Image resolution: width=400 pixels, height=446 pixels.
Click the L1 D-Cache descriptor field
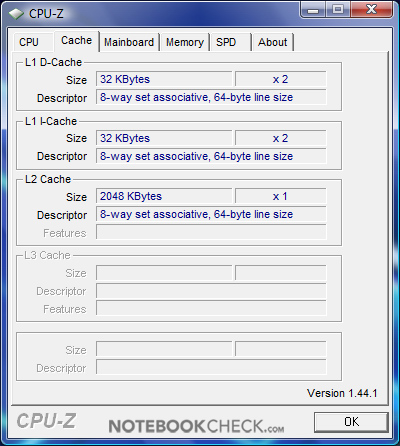211,97
